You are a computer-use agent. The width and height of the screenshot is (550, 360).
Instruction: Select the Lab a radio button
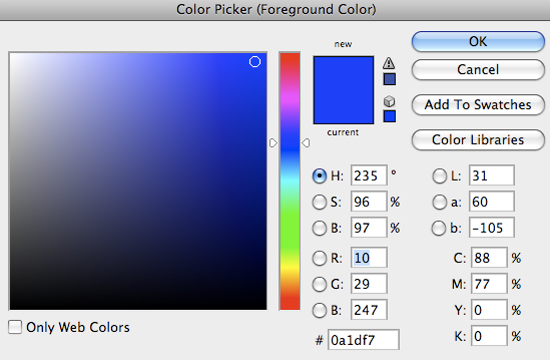(x=439, y=202)
